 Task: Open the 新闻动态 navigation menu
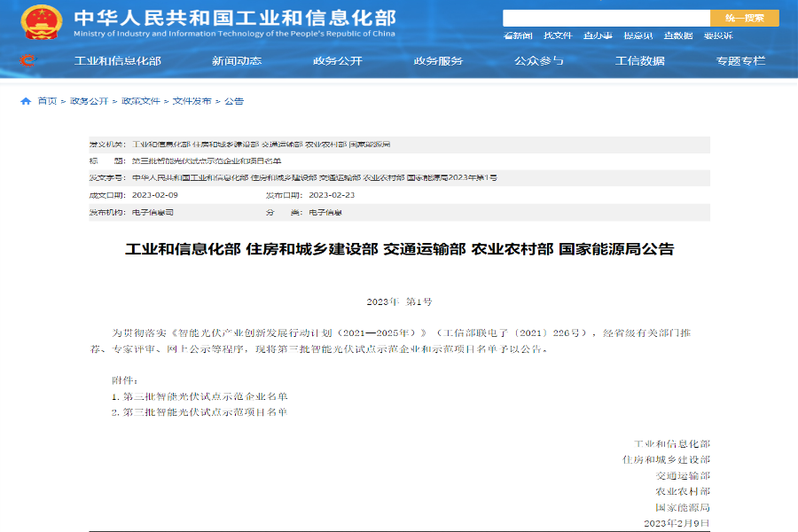point(237,61)
